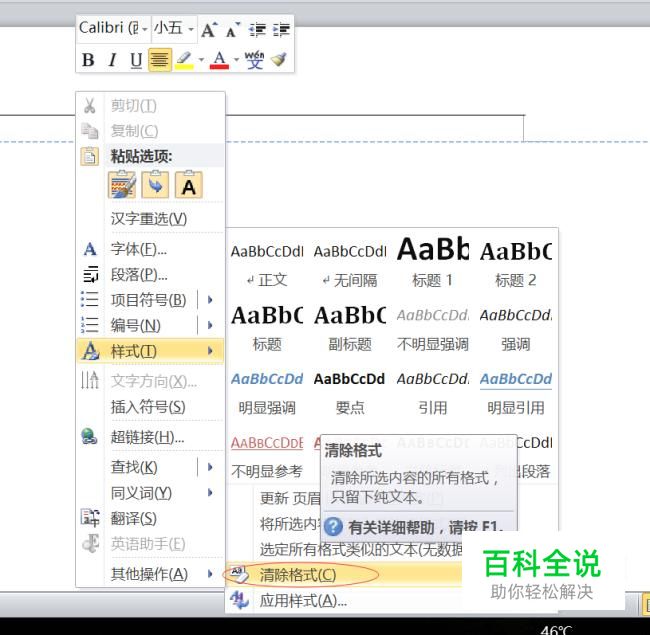
Task: Apply the 标题 2 style
Action: click(x=516, y=264)
